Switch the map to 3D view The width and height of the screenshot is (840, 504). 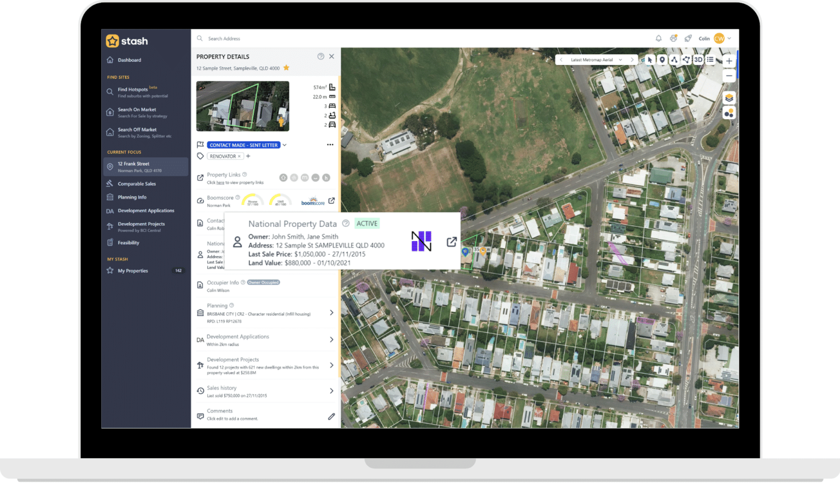[x=698, y=60]
